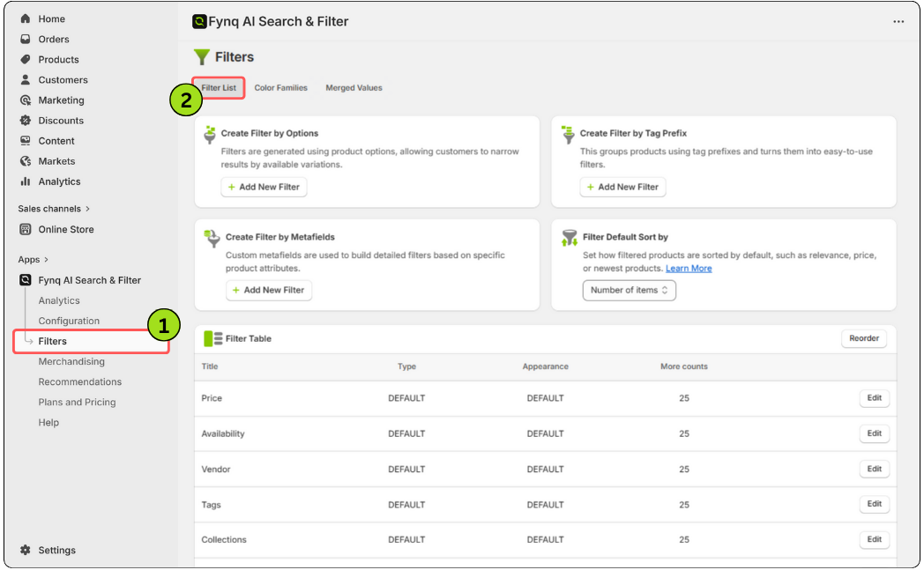Edit the Tags filter row

(874, 504)
